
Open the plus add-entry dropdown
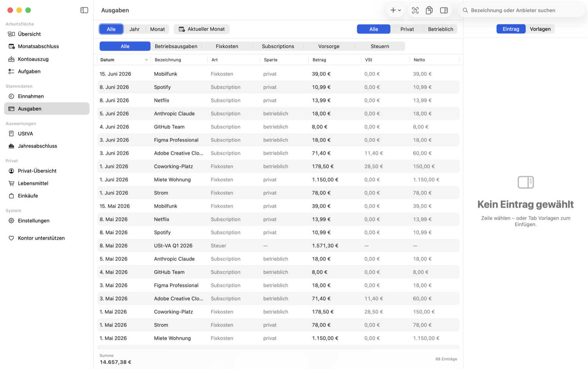click(x=396, y=10)
